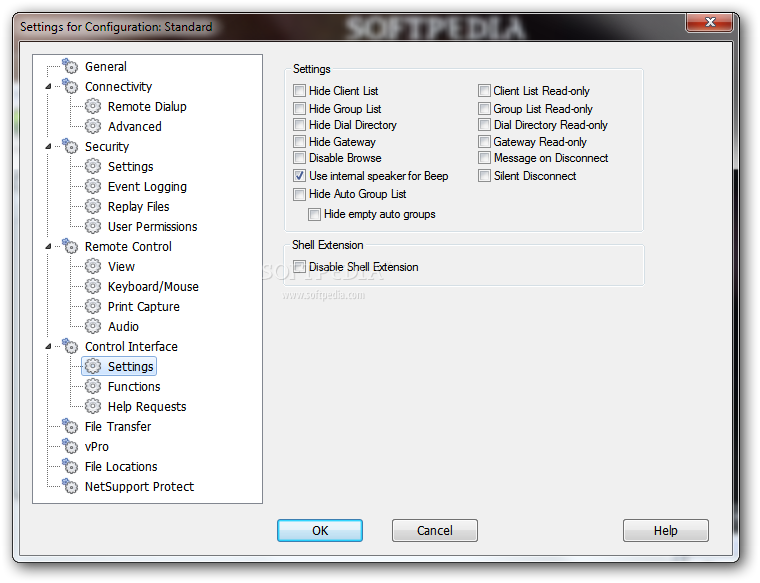This screenshot has width=760, height=583.
Task: Click the gear icon next to Audio
Action: [x=93, y=326]
